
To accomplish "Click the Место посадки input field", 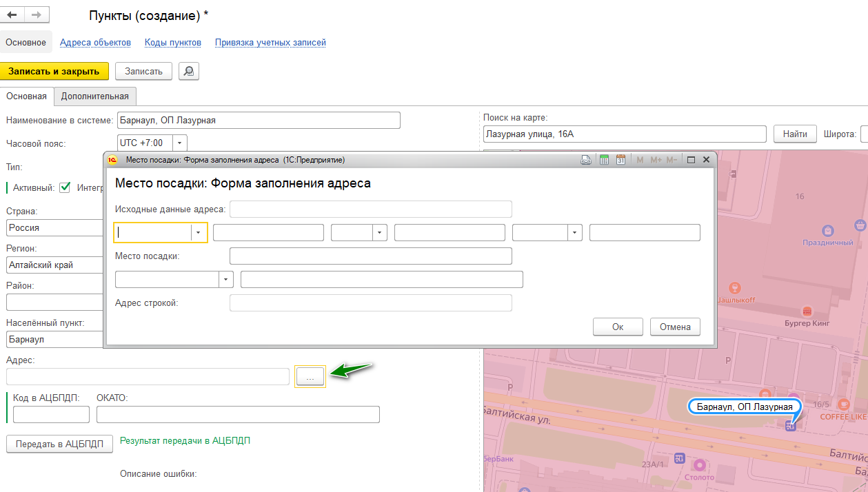I will 370,256.
